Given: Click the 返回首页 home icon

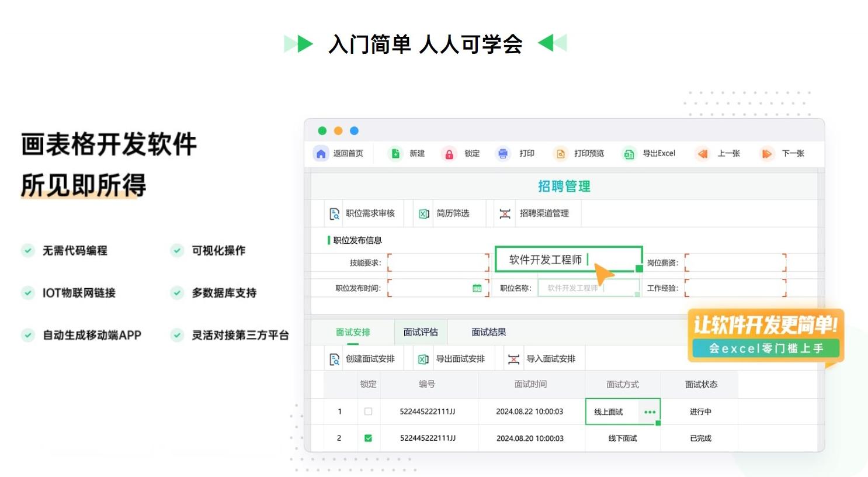Looking at the screenshot, I should [x=321, y=153].
